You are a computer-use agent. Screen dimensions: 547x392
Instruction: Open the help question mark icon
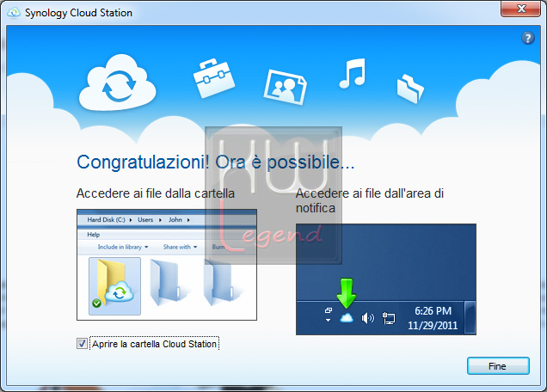coord(528,38)
